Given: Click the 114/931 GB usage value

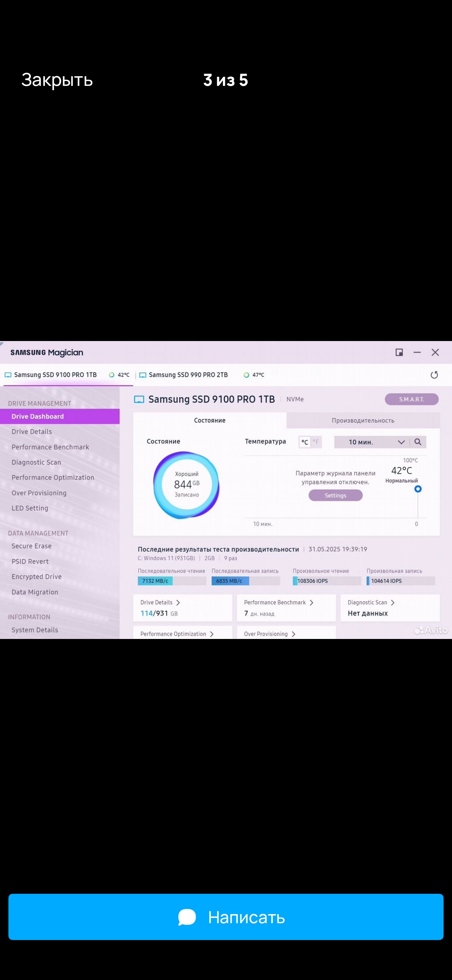Looking at the screenshot, I should tap(159, 613).
